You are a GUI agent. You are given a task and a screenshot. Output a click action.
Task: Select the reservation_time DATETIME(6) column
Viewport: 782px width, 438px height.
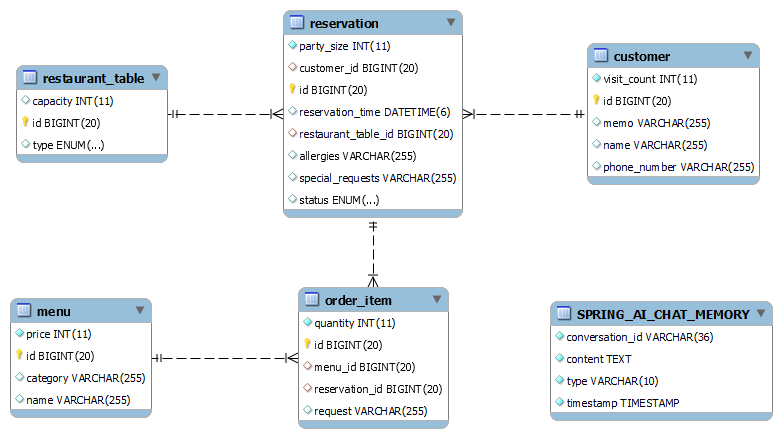point(373,112)
